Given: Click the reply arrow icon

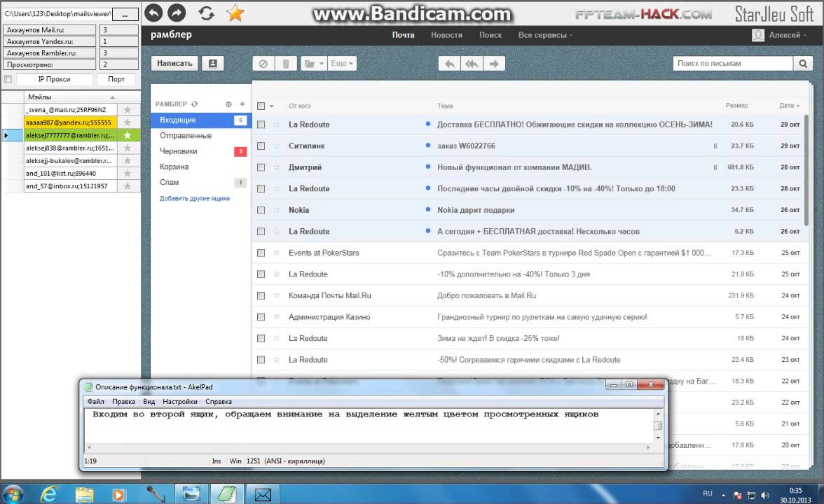Looking at the screenshot, I should [x=450, y=64].
